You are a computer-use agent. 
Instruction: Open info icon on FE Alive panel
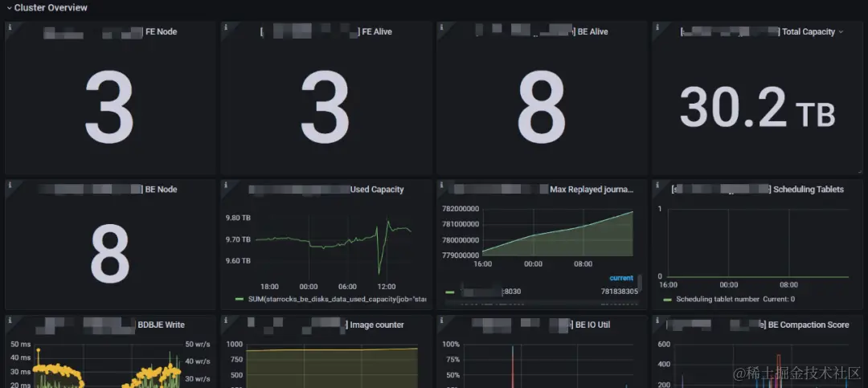click(225, 27)
